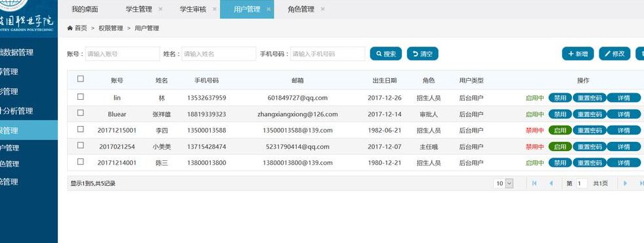Focus the 账号 input field
644x243 pixels.
click(122, 54)
